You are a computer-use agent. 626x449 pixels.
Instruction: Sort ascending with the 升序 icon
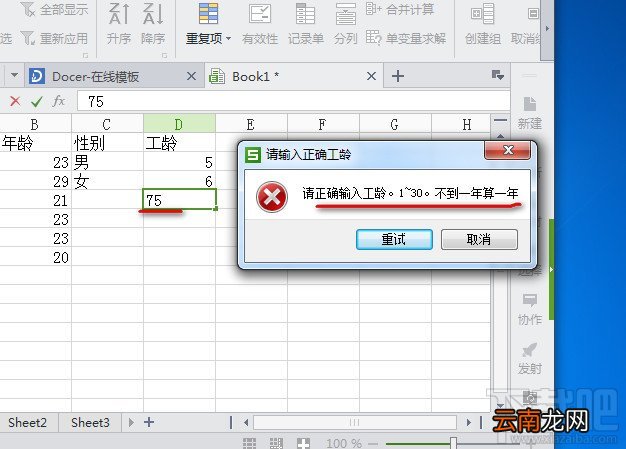[x=119, y=14]
